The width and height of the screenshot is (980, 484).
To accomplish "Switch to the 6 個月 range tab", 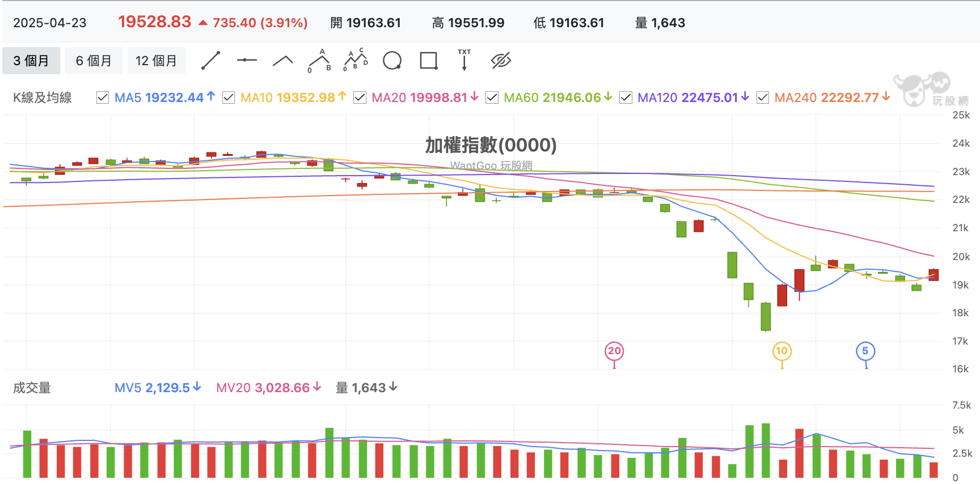I will 94,61.
